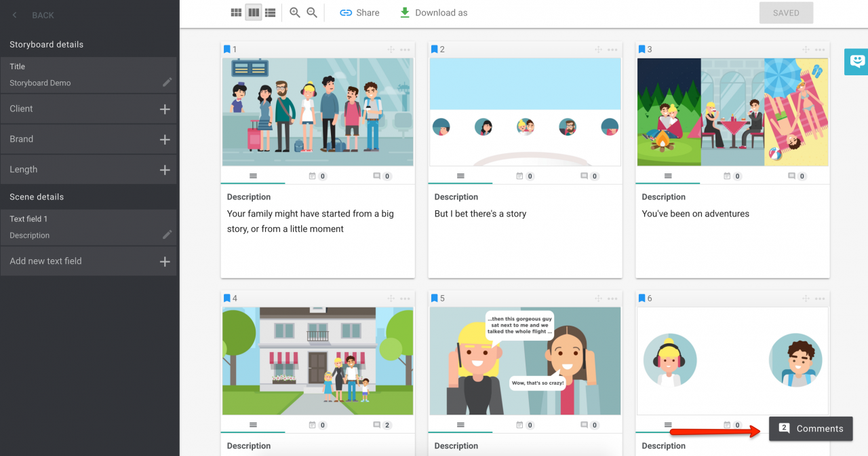Viewport: 868px width, 456px height.
Task: Click the 'Scene details' heading
Action: click(x=37, y=197)
